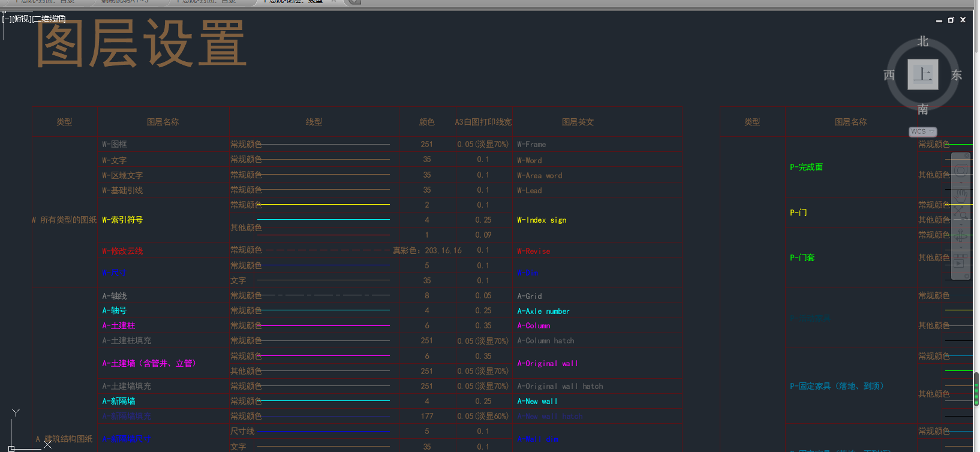Click the 真彩色: 203,16,16 text
The height and width of the screenshot is (452, 980).
click(427, 250)
